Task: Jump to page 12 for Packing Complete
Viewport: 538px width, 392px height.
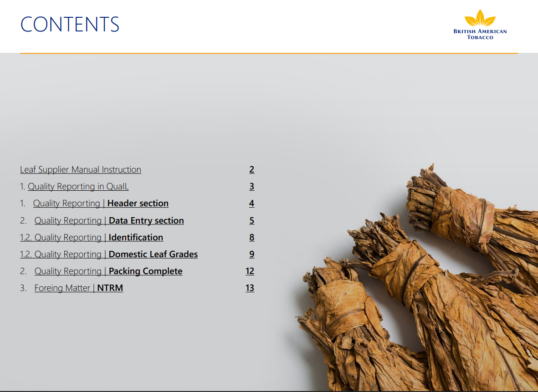Action: pyautogui.click(x=250, y=271)
